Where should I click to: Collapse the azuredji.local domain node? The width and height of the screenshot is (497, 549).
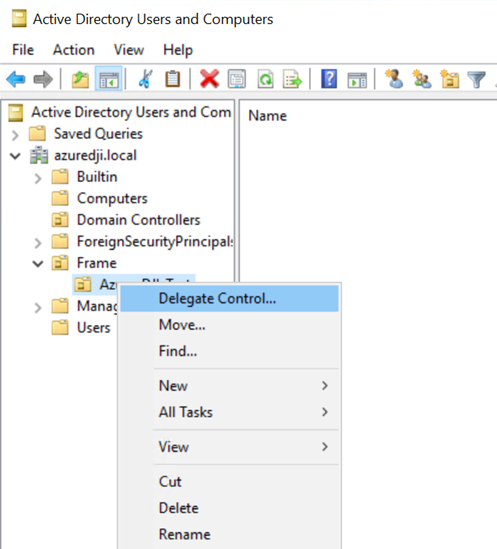pyautogui.click(x=15, y=156)
